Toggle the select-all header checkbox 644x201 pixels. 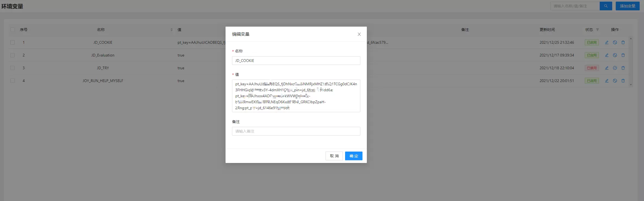(12, 30)
